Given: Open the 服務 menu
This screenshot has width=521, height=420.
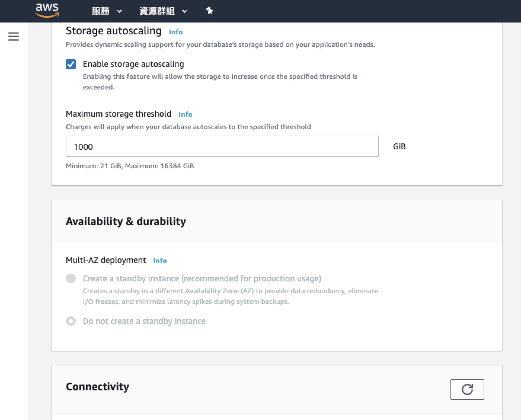Looking at the screenshot, I should 101,11.
